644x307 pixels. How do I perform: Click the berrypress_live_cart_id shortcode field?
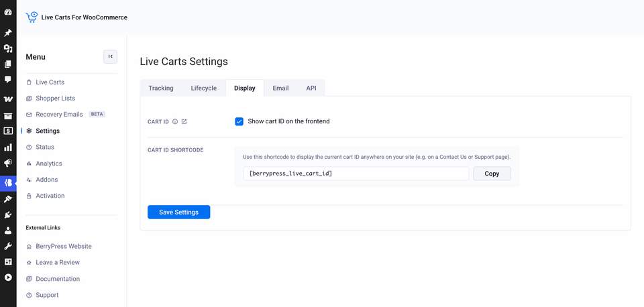356,174
